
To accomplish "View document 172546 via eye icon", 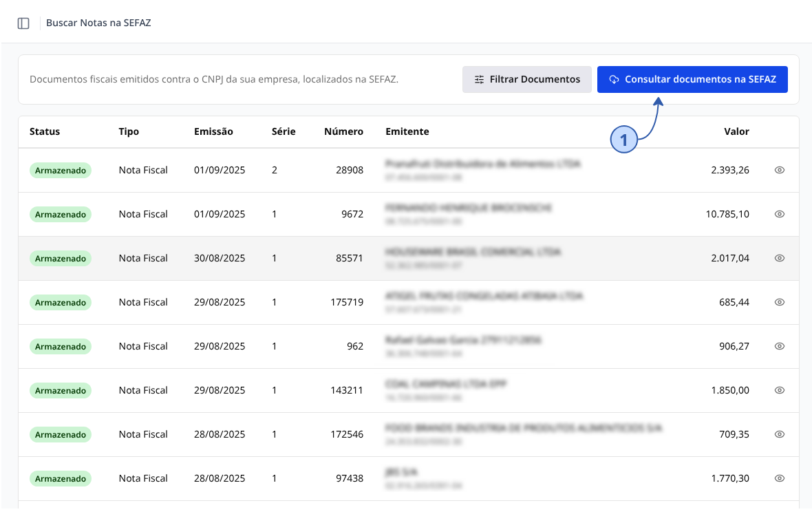I will pyautogui.click(x=780, y=434).
